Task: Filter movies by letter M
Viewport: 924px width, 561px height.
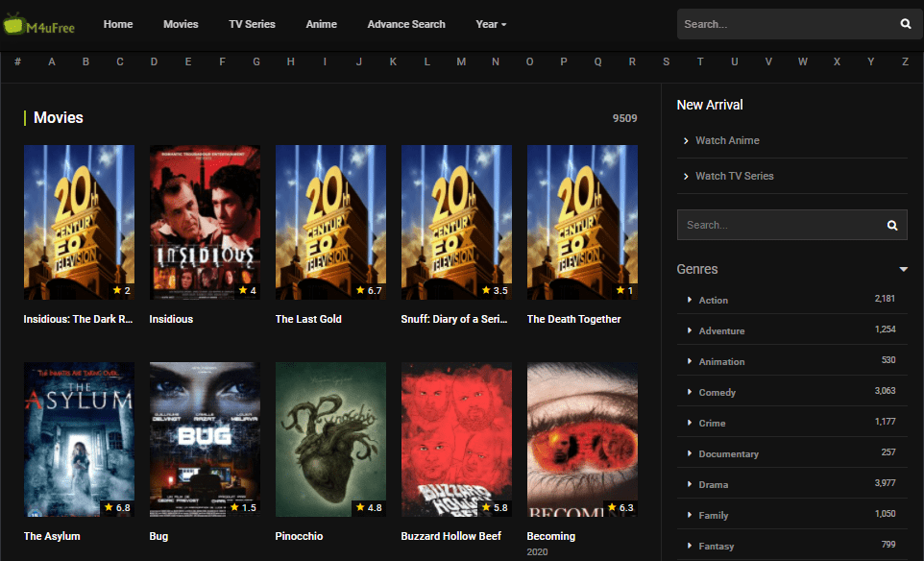Action: (461, 61)
